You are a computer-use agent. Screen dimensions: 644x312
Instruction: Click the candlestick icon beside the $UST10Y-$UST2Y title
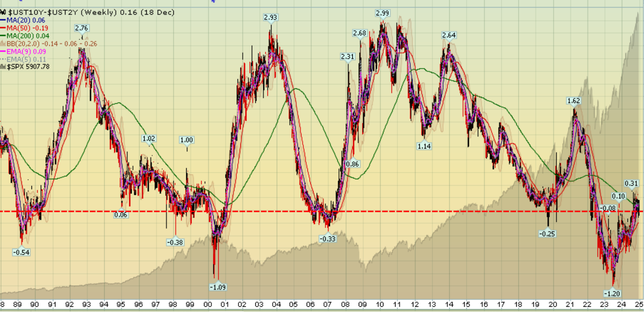point(3,13)
